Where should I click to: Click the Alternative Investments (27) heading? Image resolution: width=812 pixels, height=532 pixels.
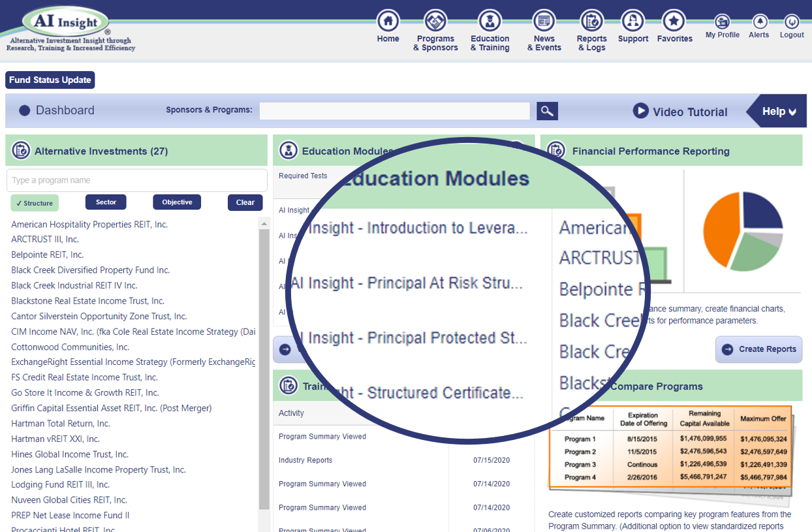(x=101, y=151)
